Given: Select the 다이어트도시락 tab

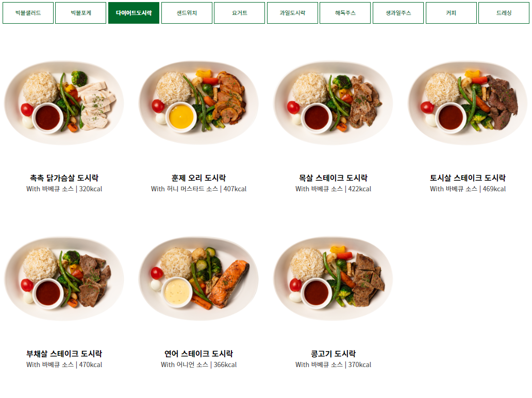Looking at the screenshot, I should click(x=134, y=13).
